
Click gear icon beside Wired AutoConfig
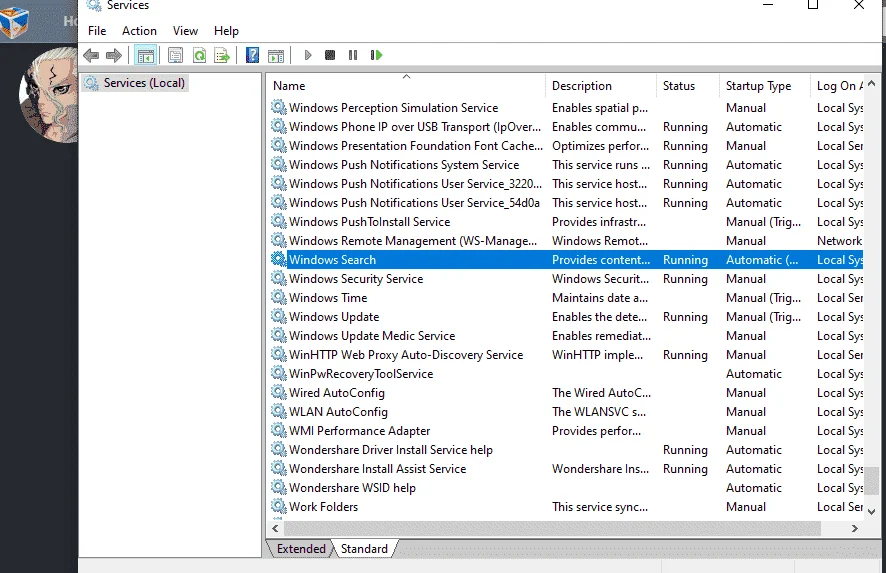[x=279, y=392]
